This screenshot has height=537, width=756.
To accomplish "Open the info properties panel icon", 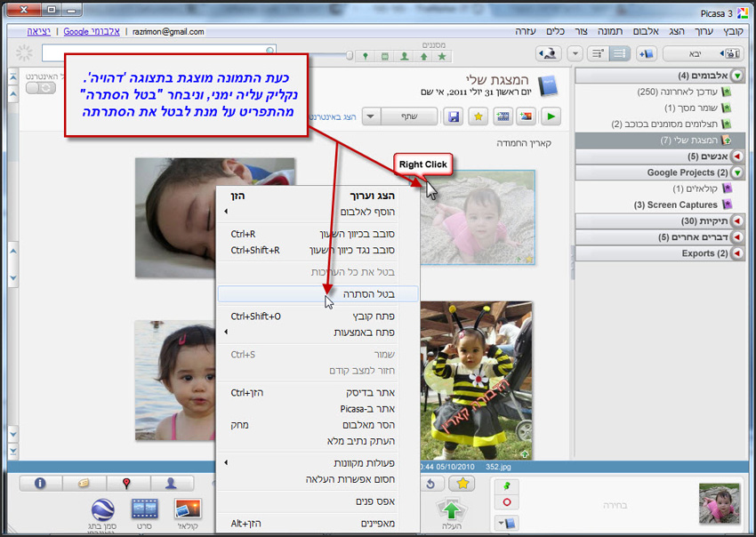I will pyautogui.click(x=40, y=483).
